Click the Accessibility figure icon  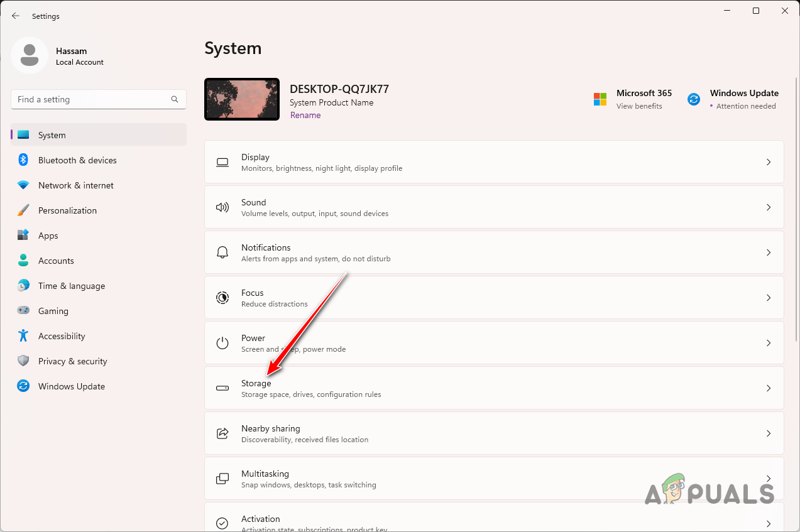[x=23, y=336]
